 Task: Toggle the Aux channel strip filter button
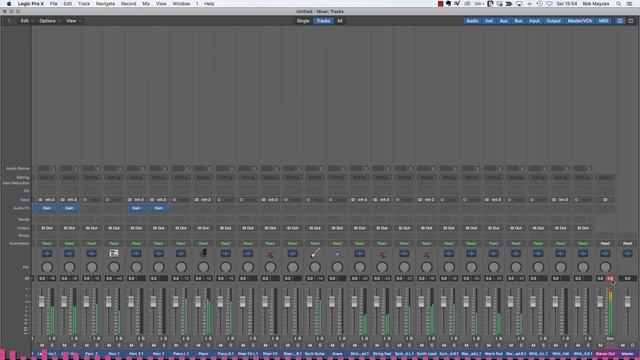pos(503,21)
